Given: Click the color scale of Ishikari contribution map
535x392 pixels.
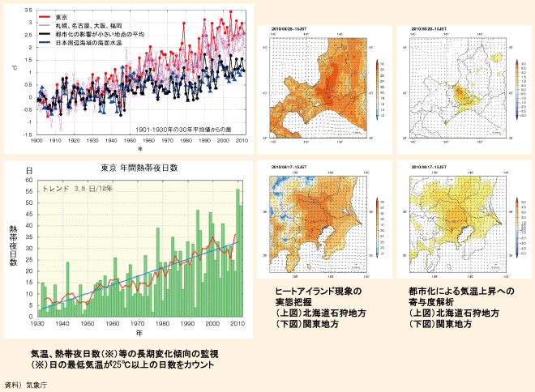Looking at the screenshot, I should pyautogui.click(x=520, y=90).
